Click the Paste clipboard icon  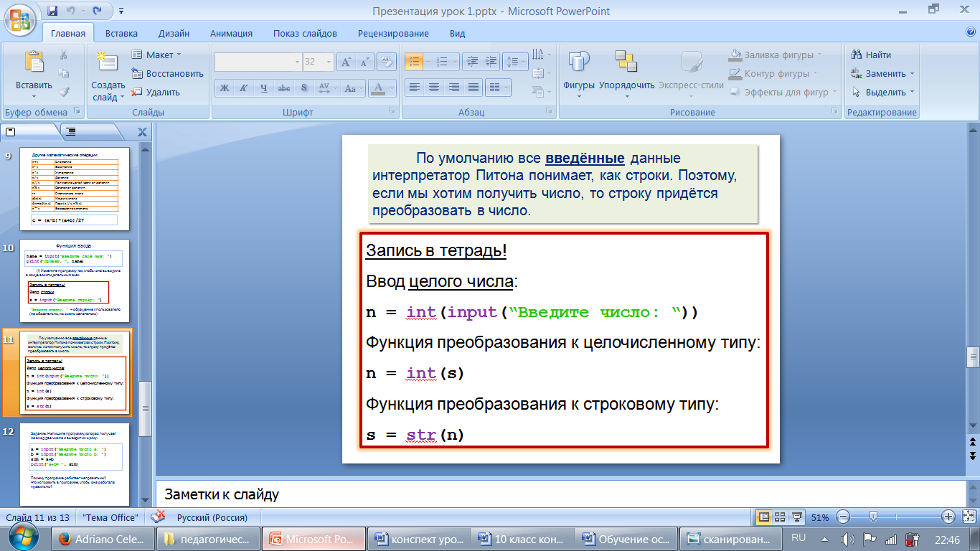tap(34, 62)
